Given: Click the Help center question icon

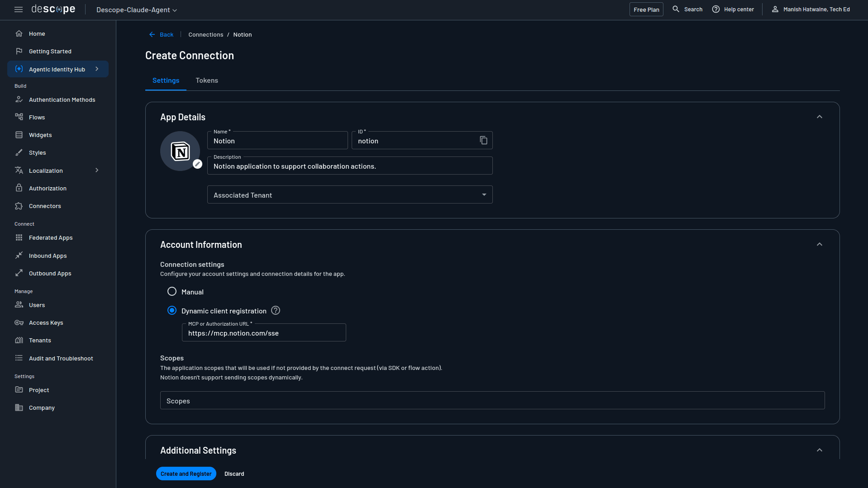Looking at the screenshot, I should [716, 9].
